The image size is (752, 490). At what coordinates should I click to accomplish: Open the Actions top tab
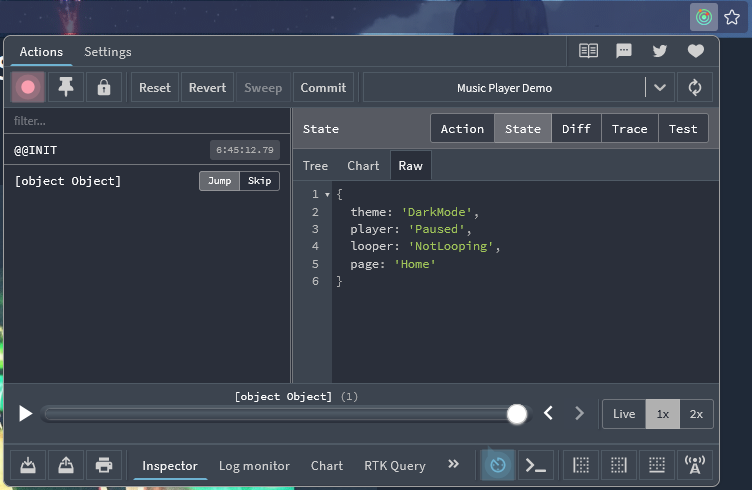tap(41, 52)
